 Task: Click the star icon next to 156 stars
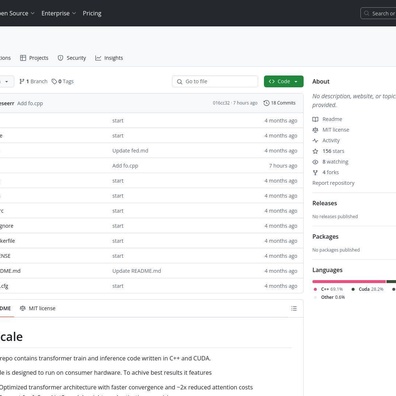315,151
